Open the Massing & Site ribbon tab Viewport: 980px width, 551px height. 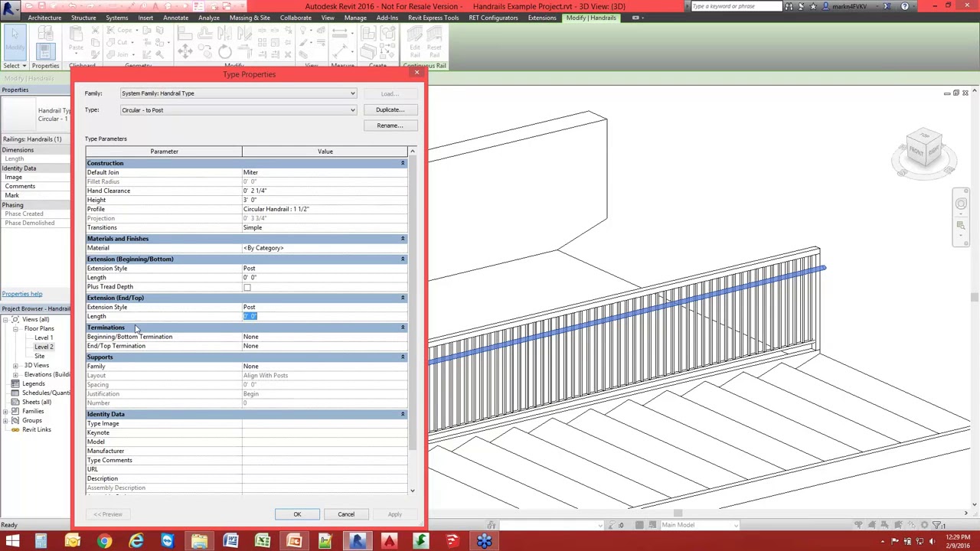pos(249,18)
